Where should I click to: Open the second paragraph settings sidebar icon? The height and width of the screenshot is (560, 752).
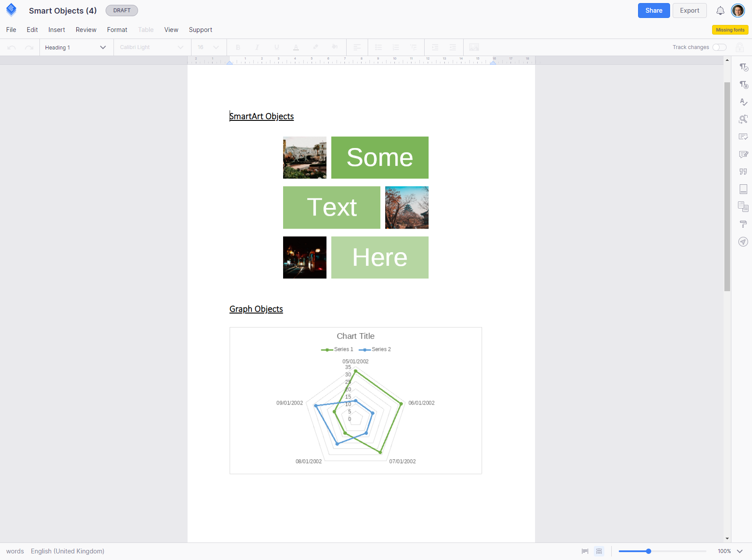744,85
